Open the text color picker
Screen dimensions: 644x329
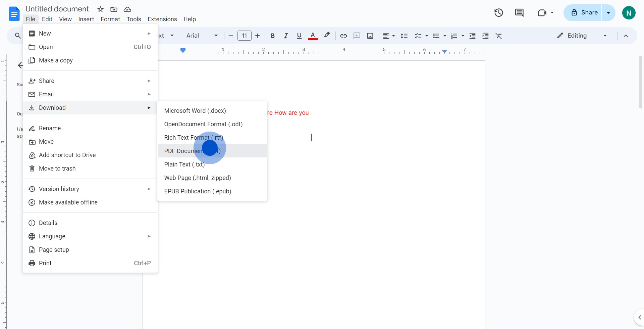tap(313, 36)
